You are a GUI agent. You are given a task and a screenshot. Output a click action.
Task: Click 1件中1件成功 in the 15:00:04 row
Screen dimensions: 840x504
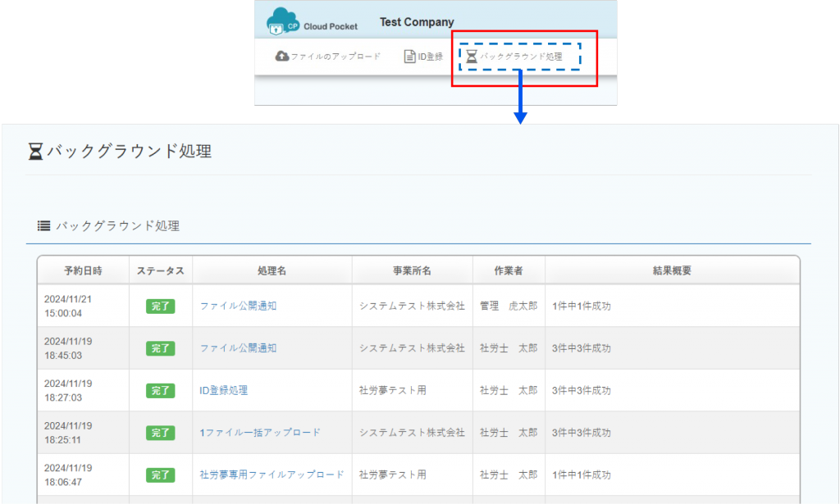[x=582, y=306]
